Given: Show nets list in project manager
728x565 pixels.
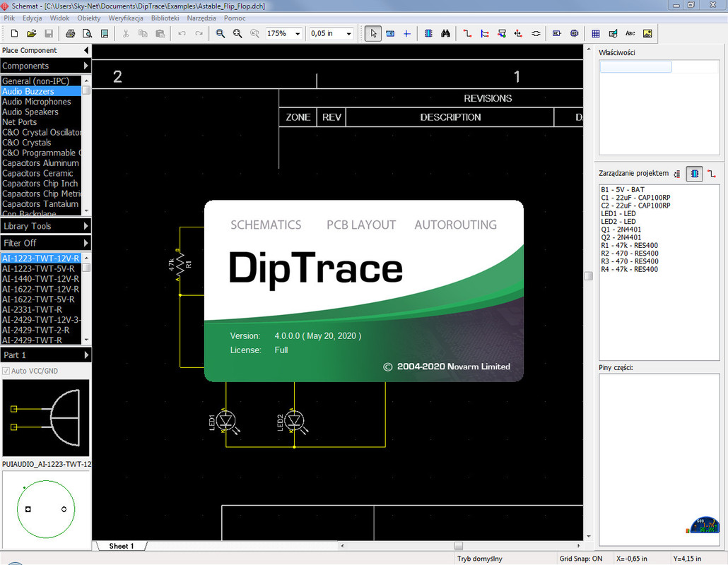Looking at the screenshot, I should [x=712, y=174].
